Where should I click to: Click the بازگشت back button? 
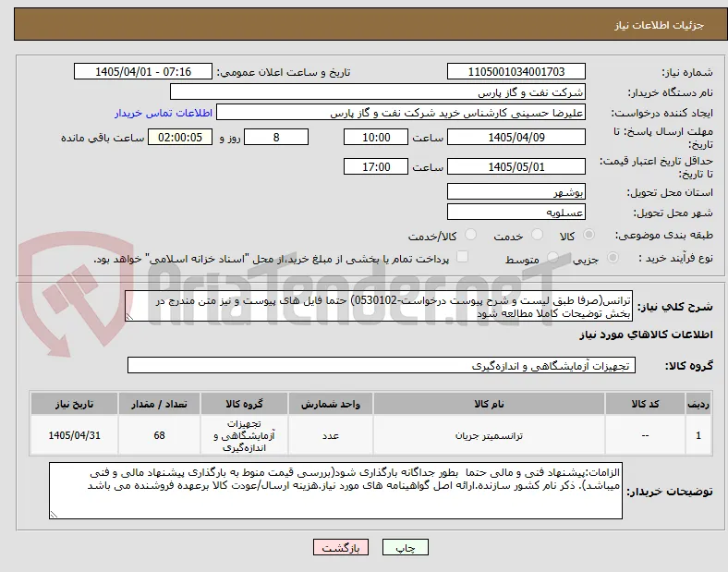click(x=341, y=548)
